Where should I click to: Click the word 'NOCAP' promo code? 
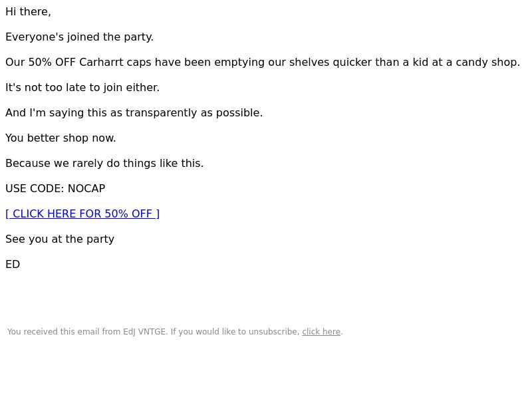[86, 189]
